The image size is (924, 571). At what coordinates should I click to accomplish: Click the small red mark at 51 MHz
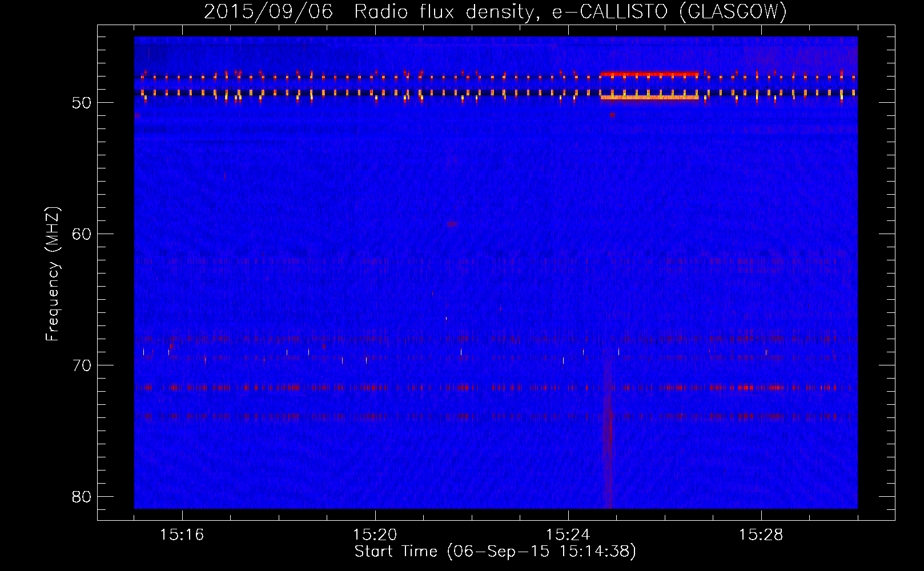tap(612, 115)
